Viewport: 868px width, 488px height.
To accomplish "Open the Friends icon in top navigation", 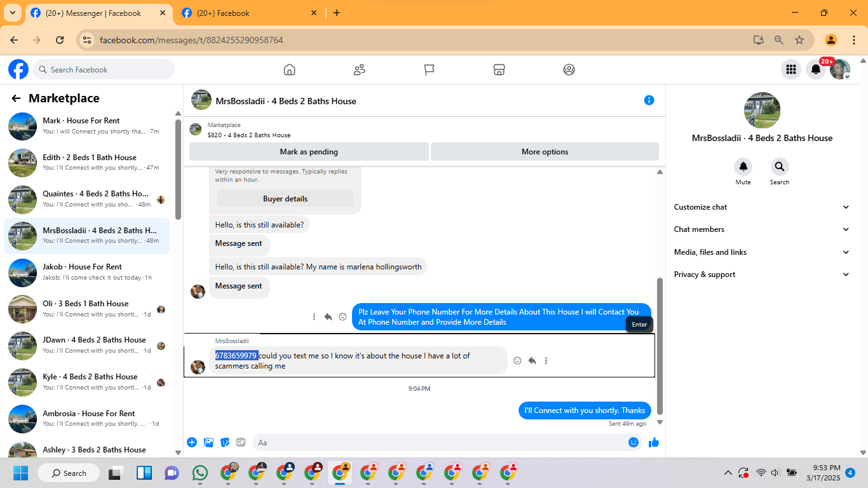I will click(x=360, y=70).
